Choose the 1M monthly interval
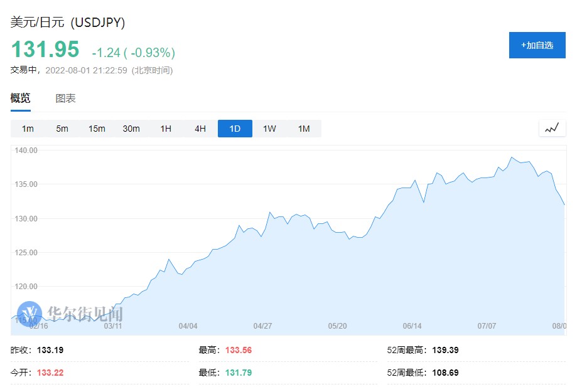582x392 pixels. (x=304, y=129)
